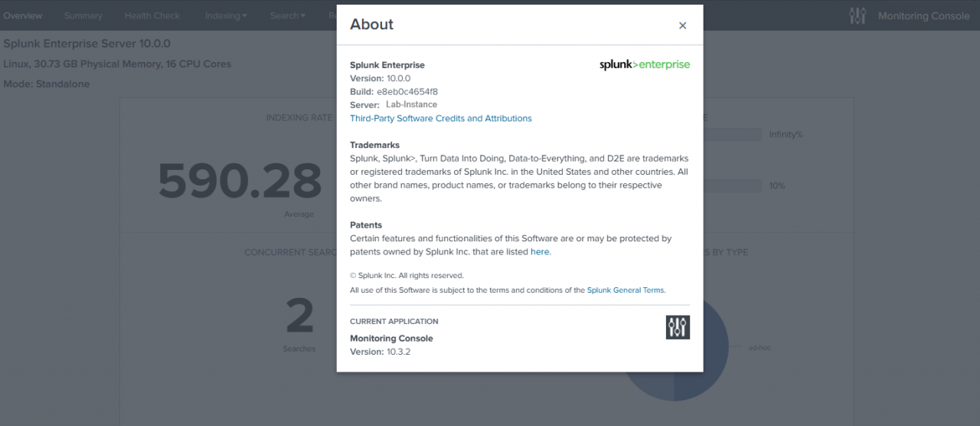
Task: Click the concurrent searches count 2
Action: tap(299, 316)
